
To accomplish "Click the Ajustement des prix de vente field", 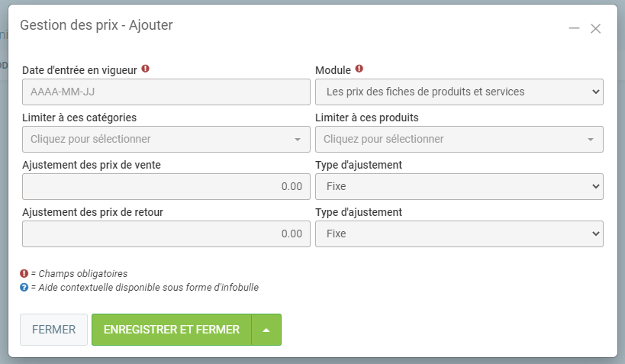I will pyautogui.click(x=166, y=186).
